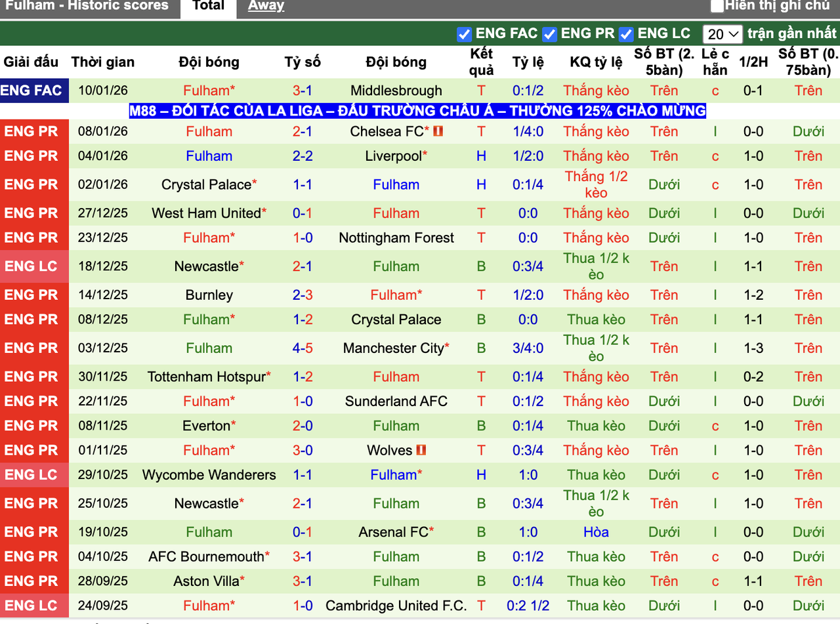Click odds 0:2 1/2 in Cambridge row
Viewport: 840px width, 624px height.
pyautogui.click(x=528, y=606)
